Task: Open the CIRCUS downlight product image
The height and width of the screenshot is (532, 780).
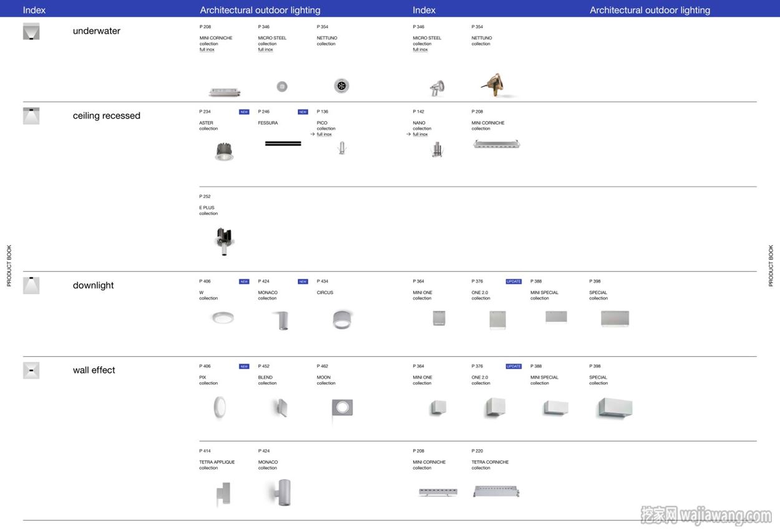Action: 341,319
